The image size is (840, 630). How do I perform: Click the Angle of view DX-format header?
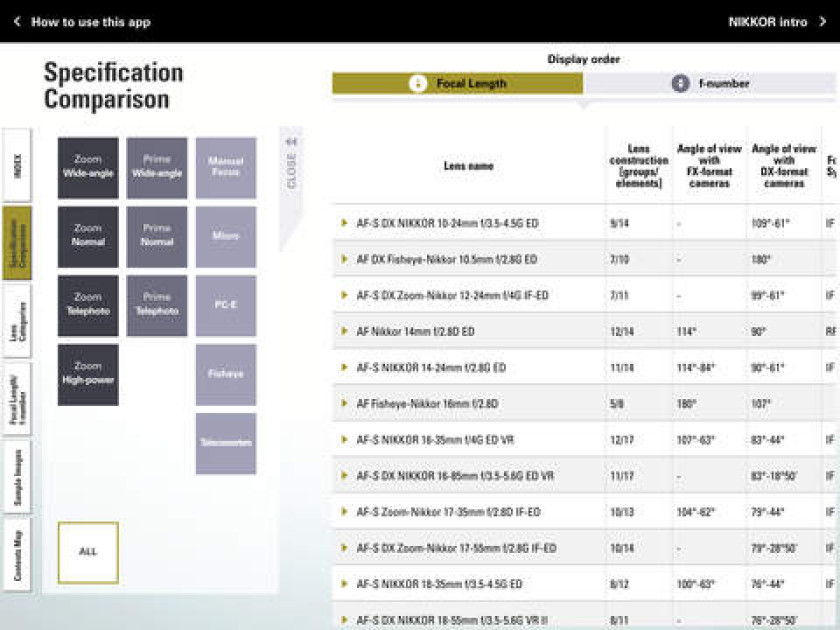point(784,166)
